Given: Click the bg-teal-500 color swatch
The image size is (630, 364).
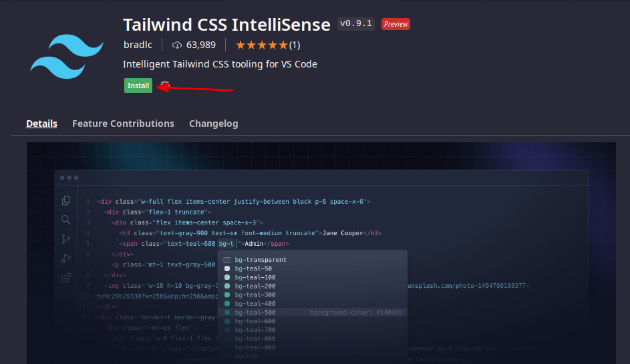Looking at the screenshot, I should 227,312.
